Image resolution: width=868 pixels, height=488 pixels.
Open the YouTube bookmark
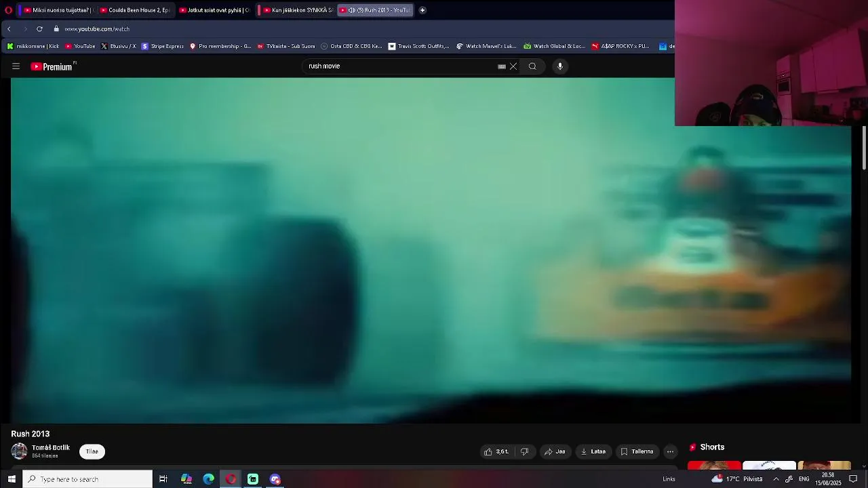point(80,46)
